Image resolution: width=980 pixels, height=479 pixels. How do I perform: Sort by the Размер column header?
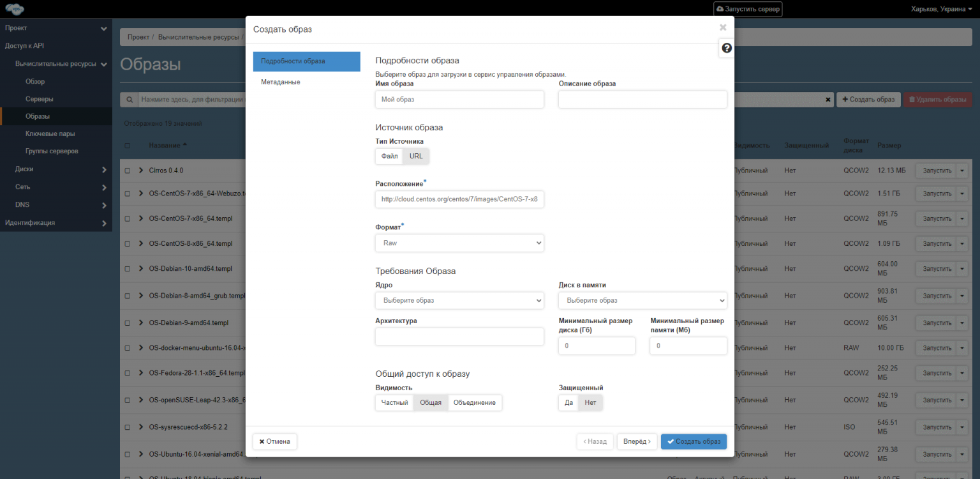889,146
